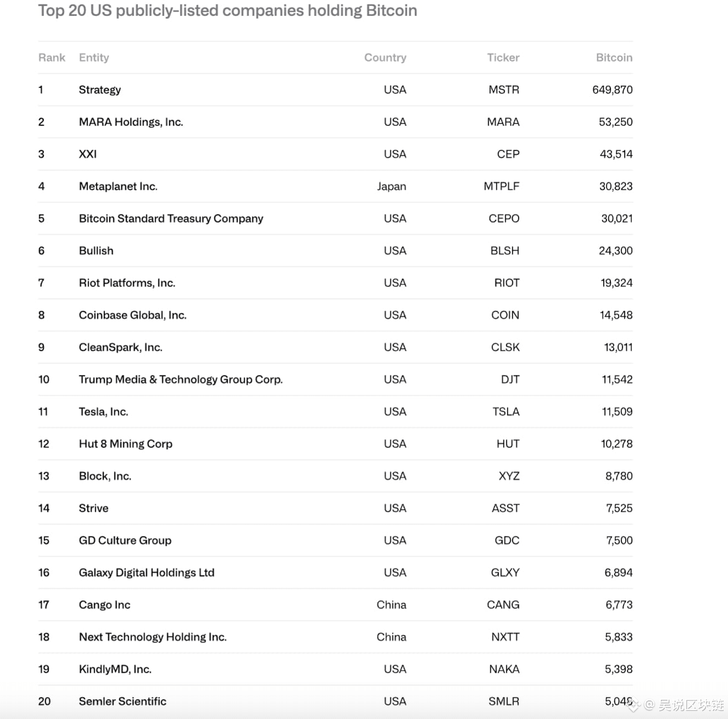The image size is (728, 719).
Task: Click the Bitcoin column header
Action: (614, 58)
